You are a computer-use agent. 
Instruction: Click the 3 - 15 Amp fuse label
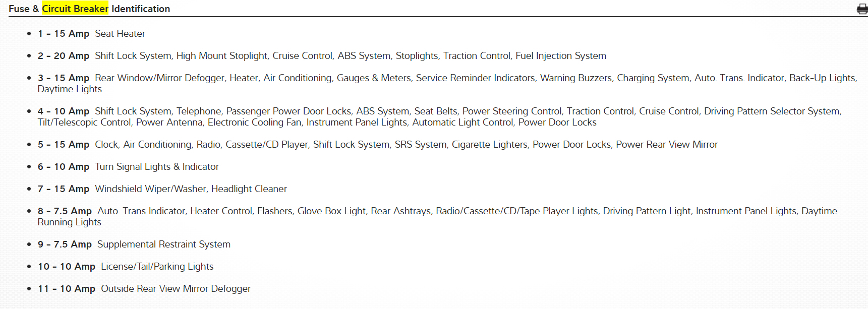(x=64, y=78)
